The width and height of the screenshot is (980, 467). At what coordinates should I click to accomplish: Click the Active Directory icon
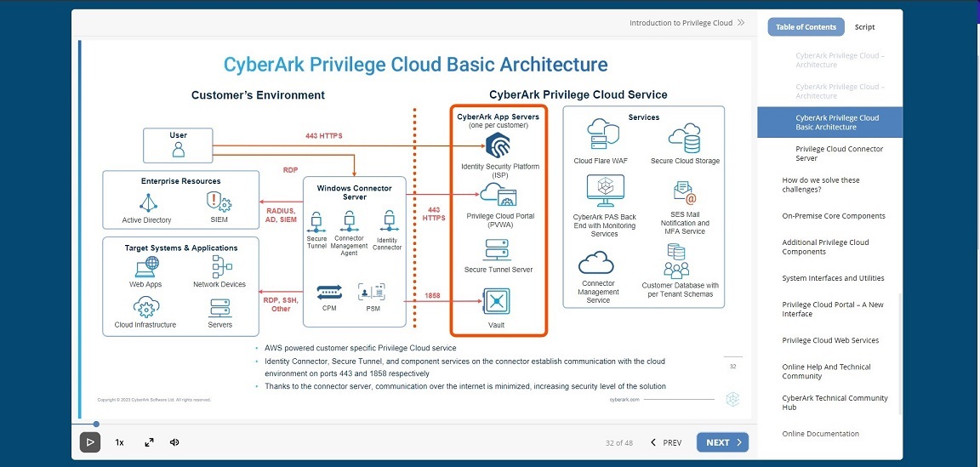pyautogui.click(x=147, y=202)
